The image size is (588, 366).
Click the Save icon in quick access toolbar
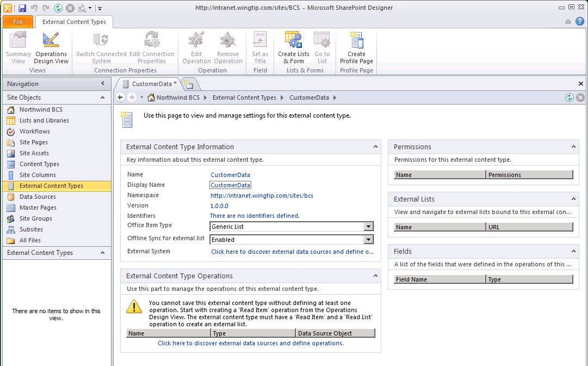[22, 8]
